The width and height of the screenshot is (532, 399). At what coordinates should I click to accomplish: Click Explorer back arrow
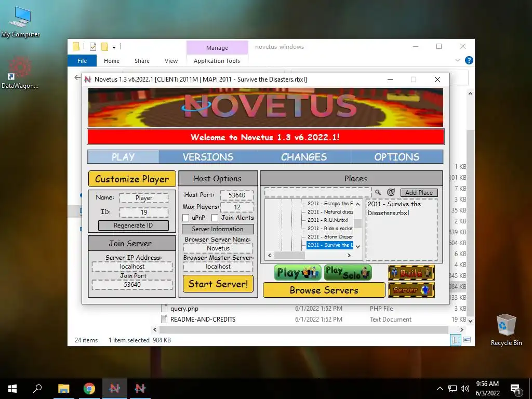(x=77, y=77)
